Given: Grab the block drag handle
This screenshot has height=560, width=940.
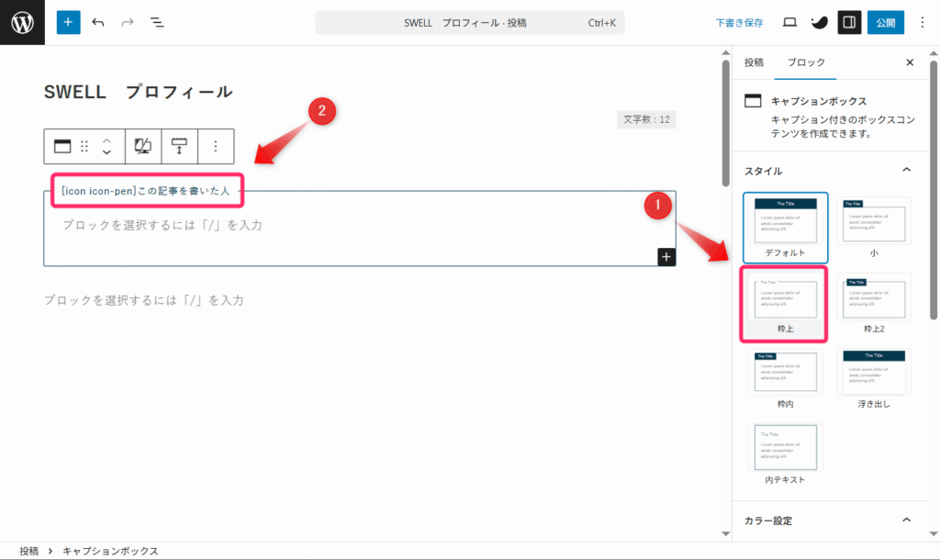Looking at the screenshot, I should click(x=84, y=146).
